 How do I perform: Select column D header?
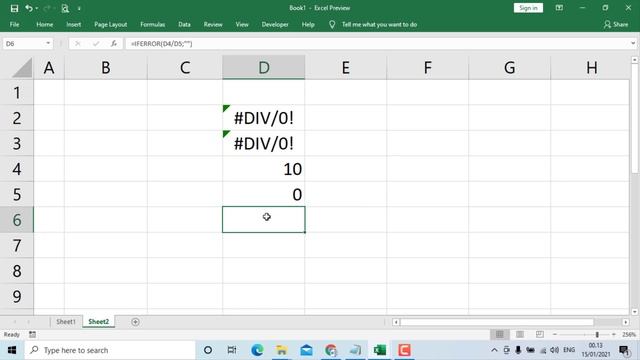pos(264,67)
